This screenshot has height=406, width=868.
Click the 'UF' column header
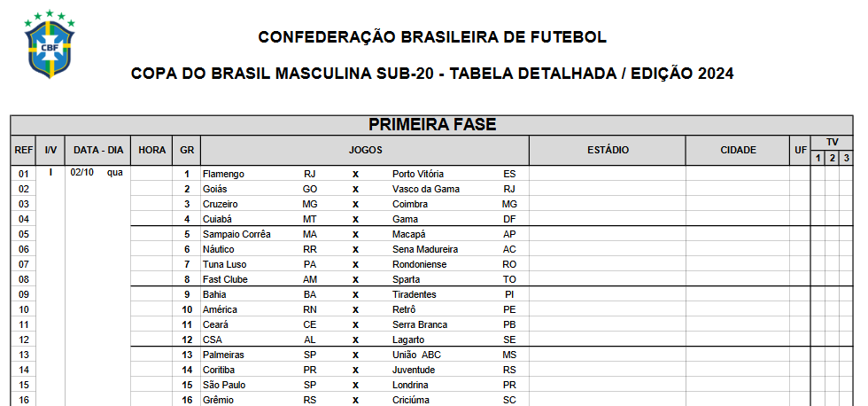[801, 150]
